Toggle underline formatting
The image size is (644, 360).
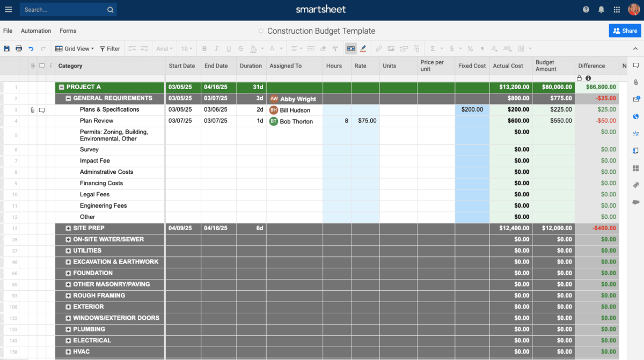[x=228, y=48]
